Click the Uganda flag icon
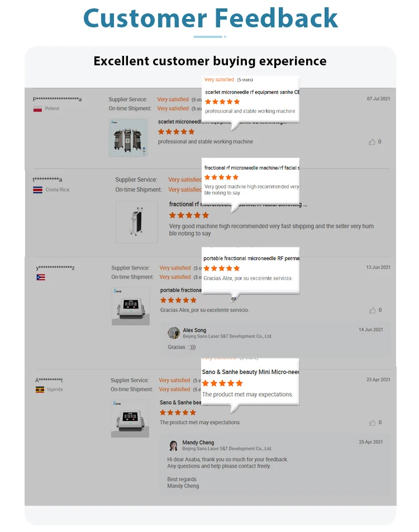419x532 pixels. pyautogui.click(x=40, y=390)
